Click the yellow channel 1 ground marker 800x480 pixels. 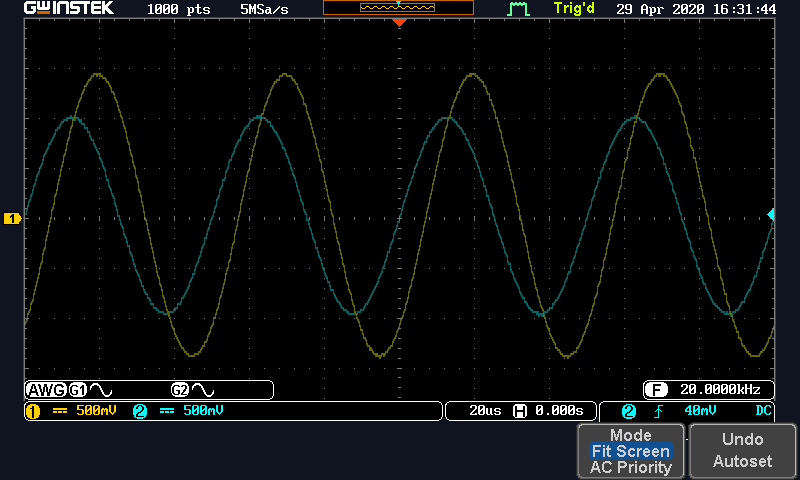12,218
